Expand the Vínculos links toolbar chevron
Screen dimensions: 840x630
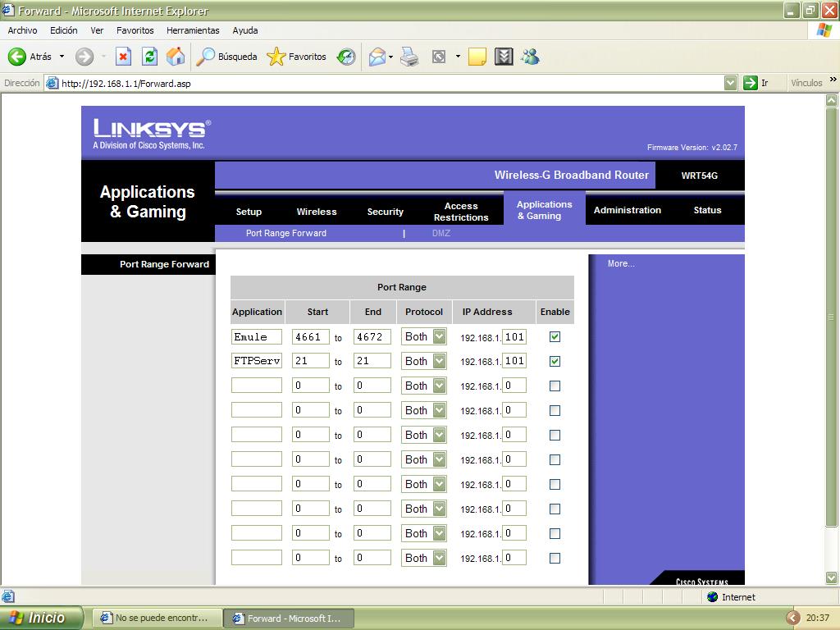point(833,80)
